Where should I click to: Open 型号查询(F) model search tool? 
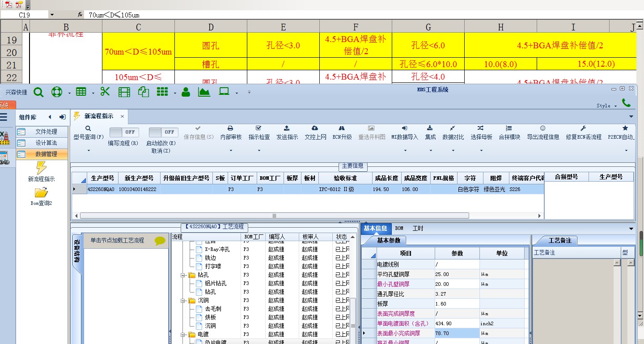[x=89, y=133]
